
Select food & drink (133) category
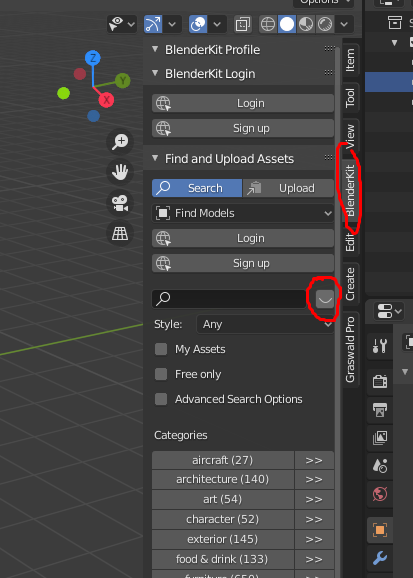(223, 559)
